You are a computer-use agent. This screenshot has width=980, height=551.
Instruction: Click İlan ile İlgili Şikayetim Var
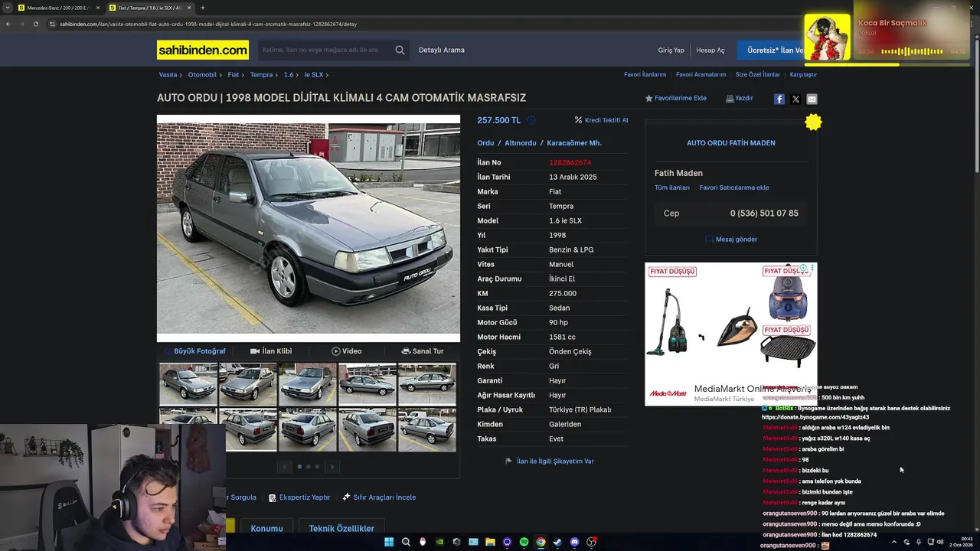click(550, 461)
